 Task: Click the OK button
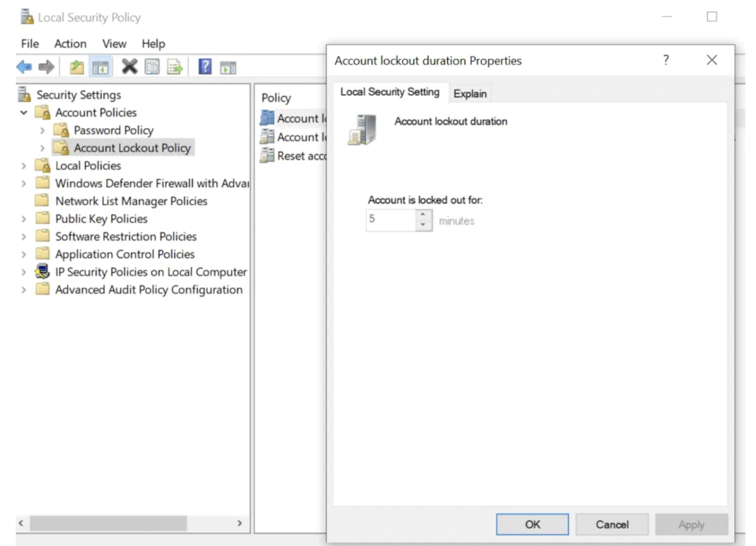pyautogui.click(x=532, y=524)
